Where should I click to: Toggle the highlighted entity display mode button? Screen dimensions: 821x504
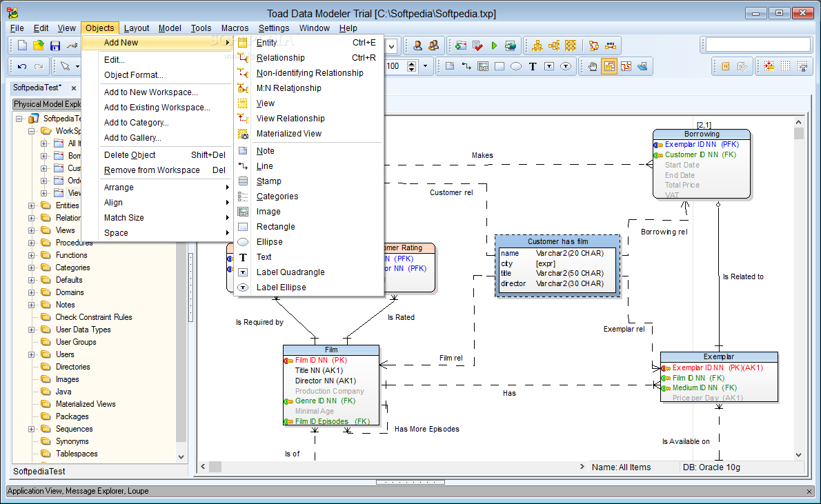[x=609, y=66]
